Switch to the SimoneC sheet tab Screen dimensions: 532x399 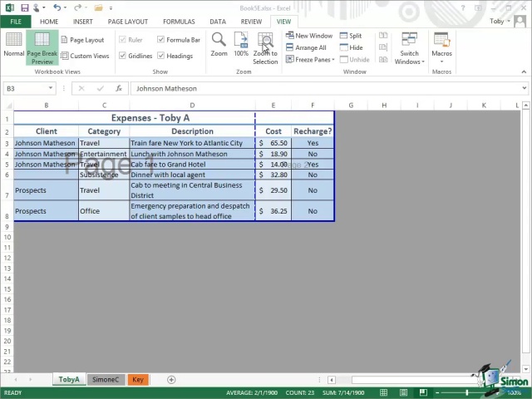tap(106, 380)
